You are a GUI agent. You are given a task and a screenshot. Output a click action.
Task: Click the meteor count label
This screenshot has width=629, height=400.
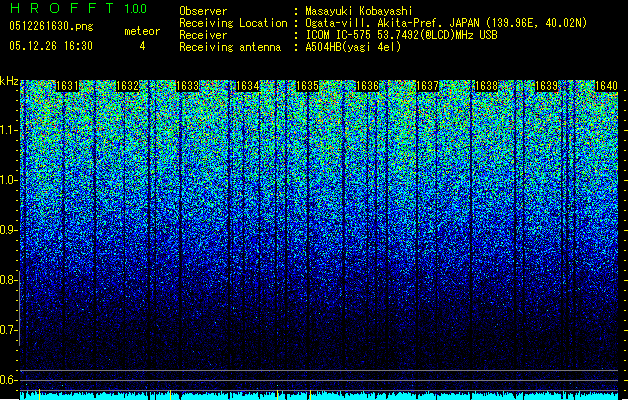[142, 31]
